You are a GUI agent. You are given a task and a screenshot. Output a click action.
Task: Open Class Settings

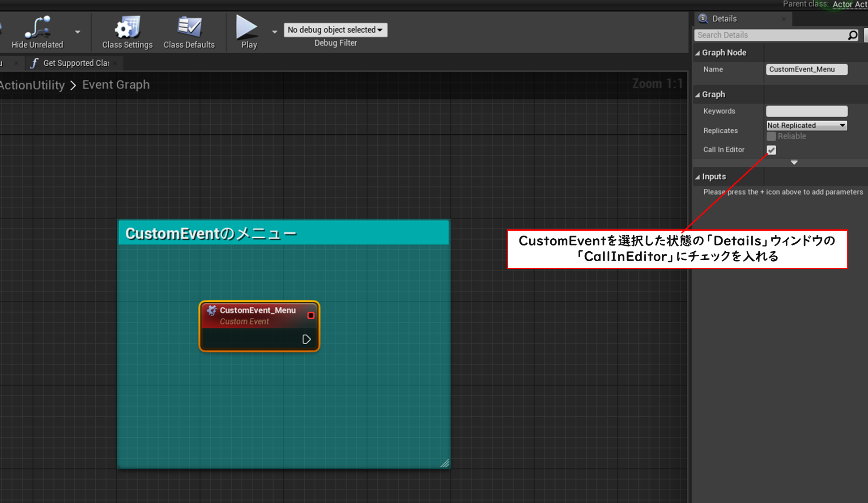pos(128,32)
